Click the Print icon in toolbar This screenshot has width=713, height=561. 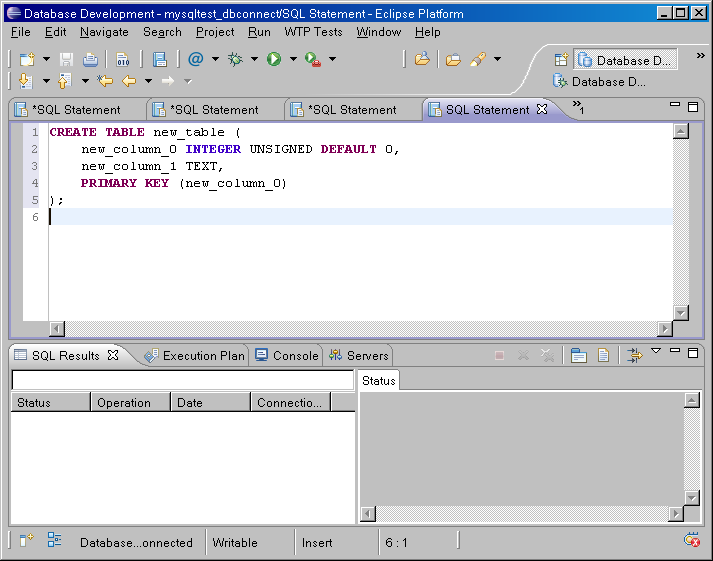pyautogui.click(x=90, y=59)
